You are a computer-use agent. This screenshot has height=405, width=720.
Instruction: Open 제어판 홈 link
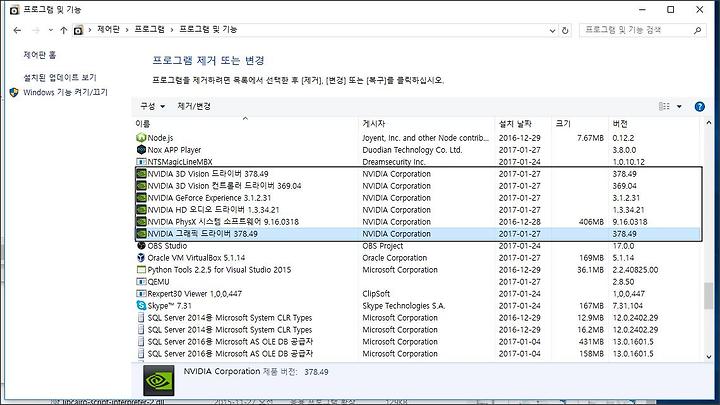tap(39, 55)
